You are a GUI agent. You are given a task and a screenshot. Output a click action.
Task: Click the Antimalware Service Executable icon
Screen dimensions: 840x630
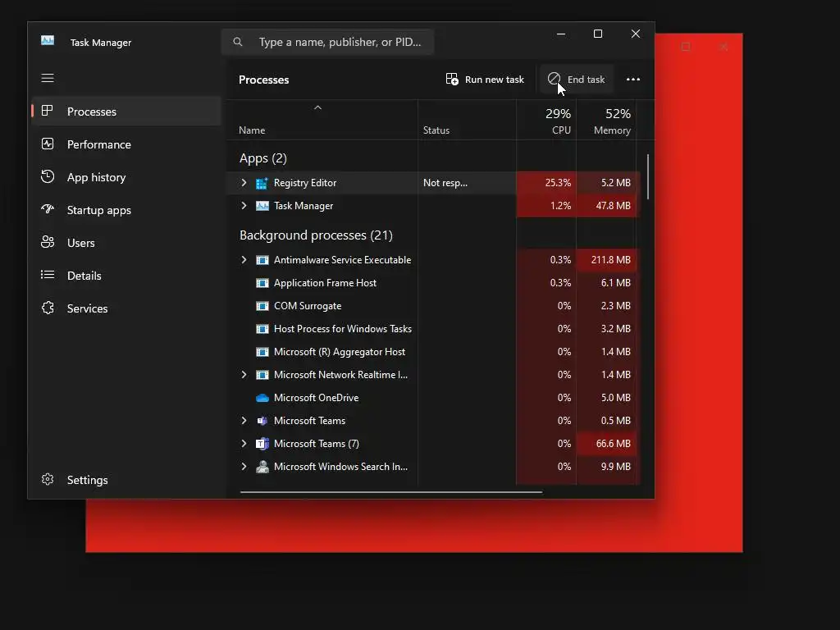point(262,260)
